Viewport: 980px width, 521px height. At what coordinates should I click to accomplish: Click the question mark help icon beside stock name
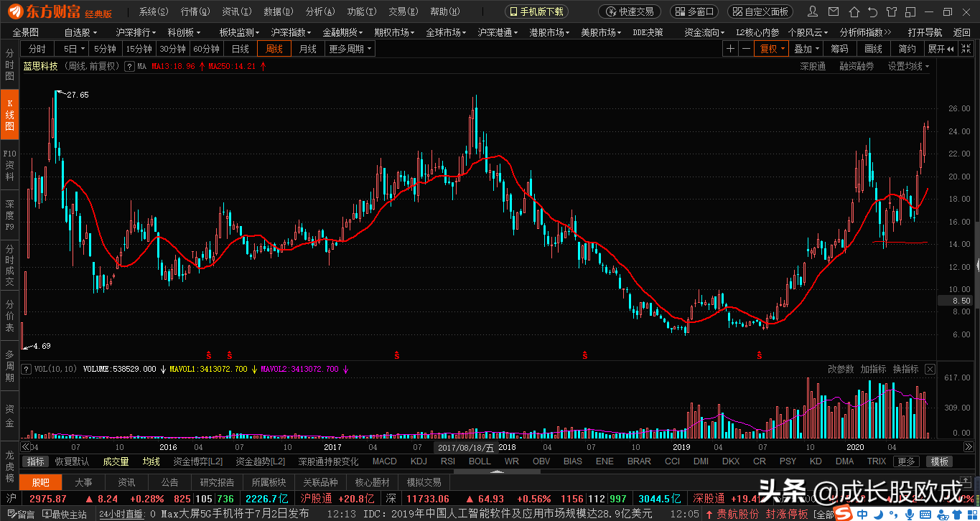(x=129, y=66)
